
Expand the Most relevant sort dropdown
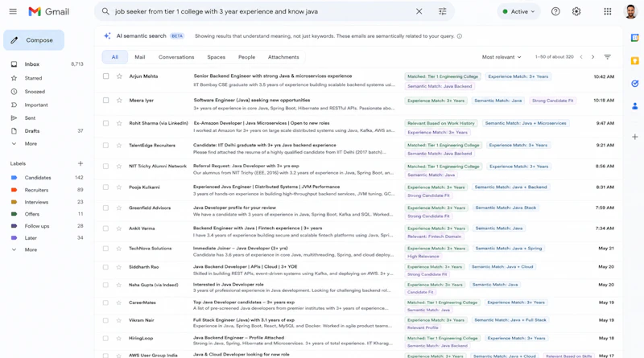502,57
